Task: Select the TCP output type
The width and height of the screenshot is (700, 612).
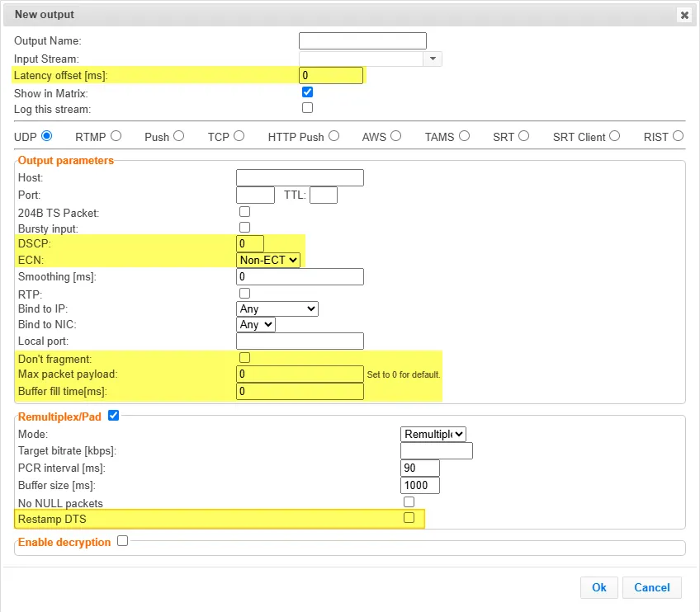Action: click(x=239, y=135)
